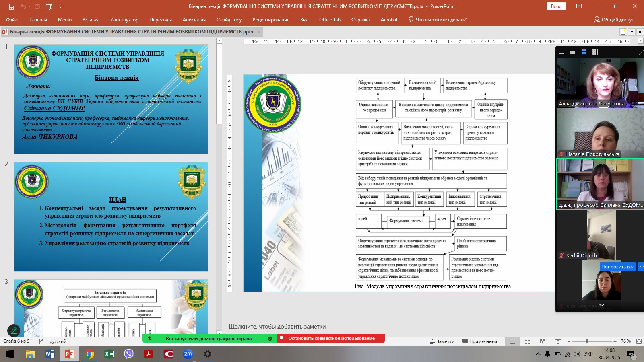The width and height of the screenshot is (644, 362).
Task: Expand Customize Quick Access Toolbar dropdown
Action: point(61,6)
